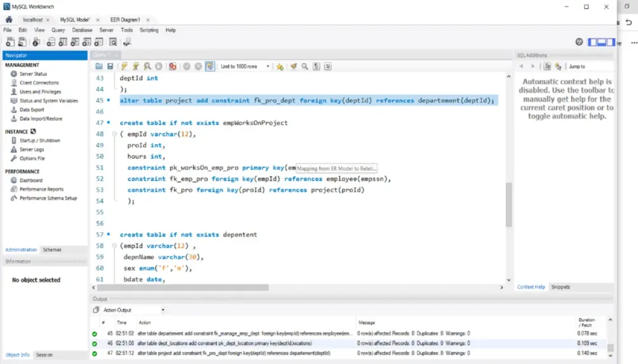Click the stop query execution icon
This screenshot has height=364, width=638.
point(159,66)
